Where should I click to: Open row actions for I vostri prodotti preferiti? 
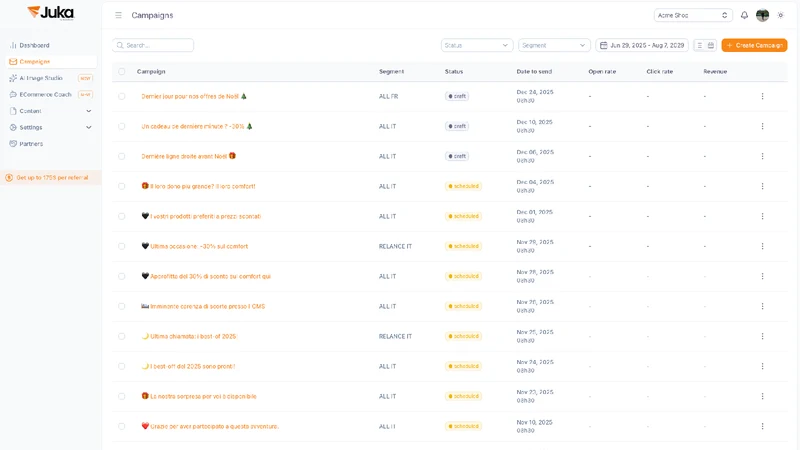pos(762,216)
